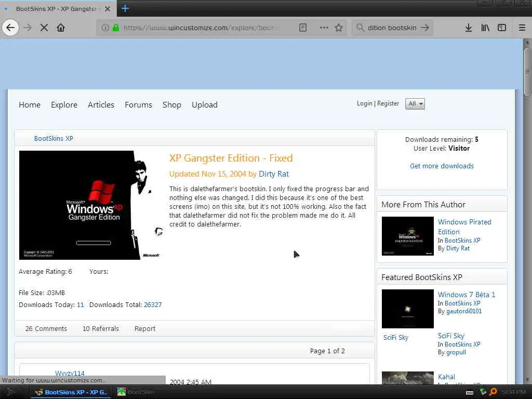Open the Articles navigation item
Image resolution: width=532 pixels, height=399 pixels.
pyautogui.click(x=101, y=105)
